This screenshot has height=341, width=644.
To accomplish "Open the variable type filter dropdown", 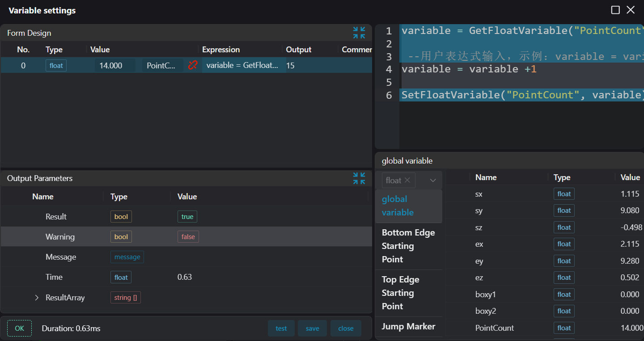I will tap(432, 181).
